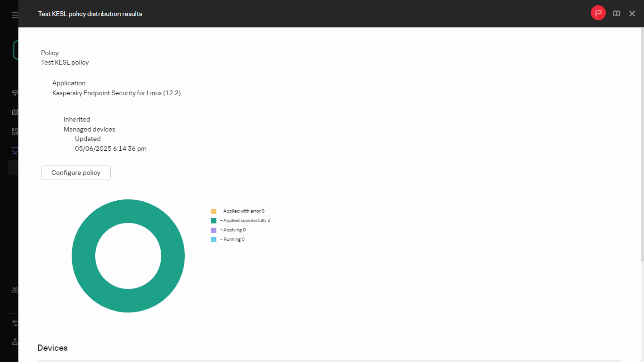
Task: Click the green 'Applied successfully' color swatch
Action: tap(213, 220)
